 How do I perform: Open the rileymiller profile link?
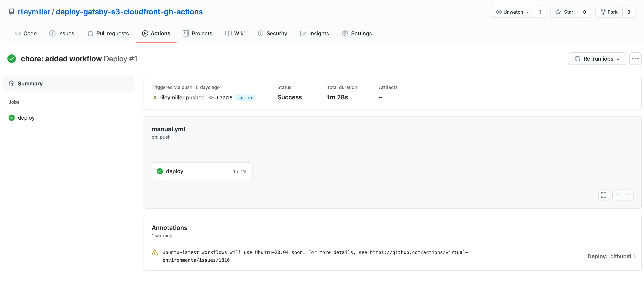pos(34,12)
